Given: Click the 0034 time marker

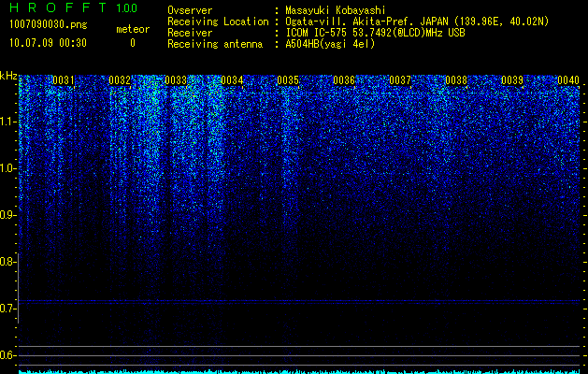Looking at the screenshot, I should (232, 80).
